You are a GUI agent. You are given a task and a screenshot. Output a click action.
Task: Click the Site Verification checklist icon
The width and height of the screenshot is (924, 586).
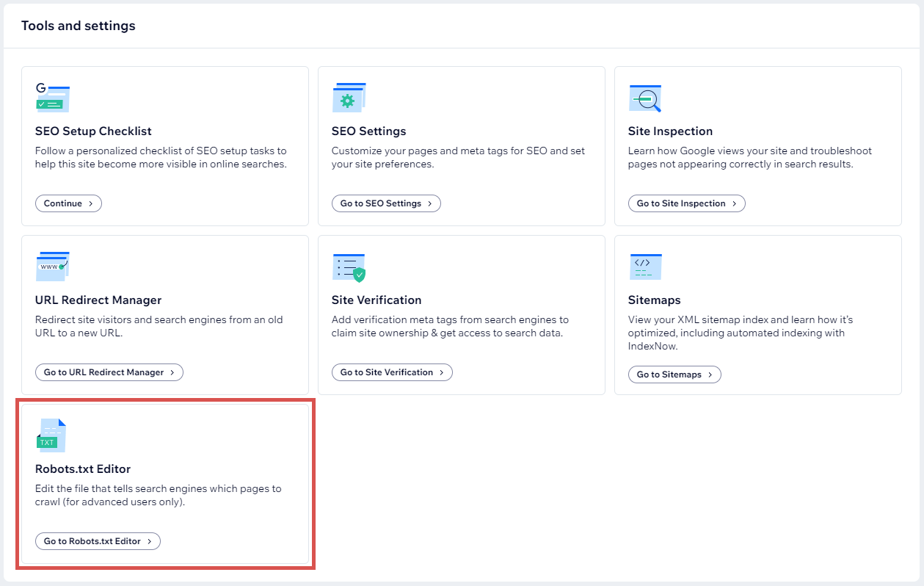click(x=349, y=265)
